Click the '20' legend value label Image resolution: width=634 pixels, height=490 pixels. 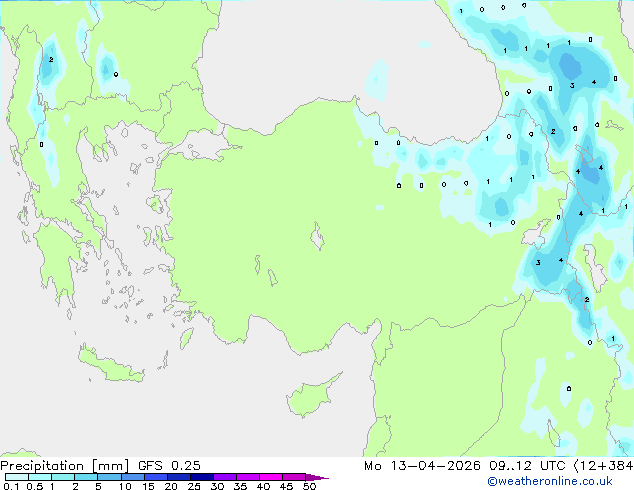pos(171,486)
